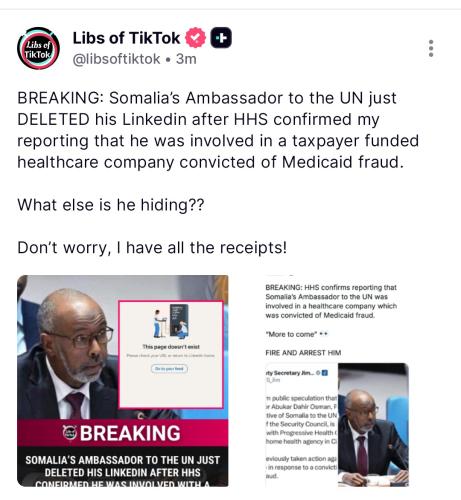
Task: Open the Libs of TikTok profile avatar
Action: pos(38,48)
